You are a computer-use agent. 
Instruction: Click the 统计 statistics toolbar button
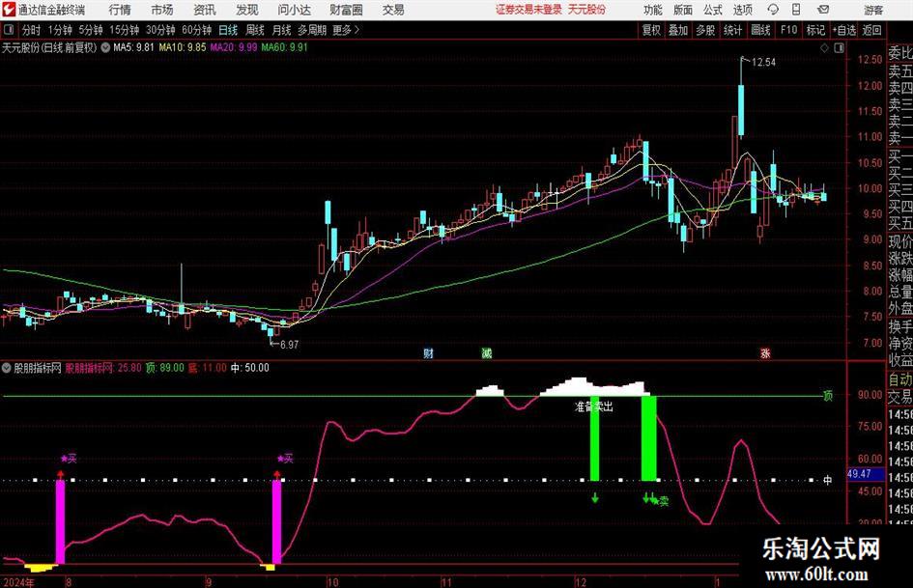(x=732, y=30)
